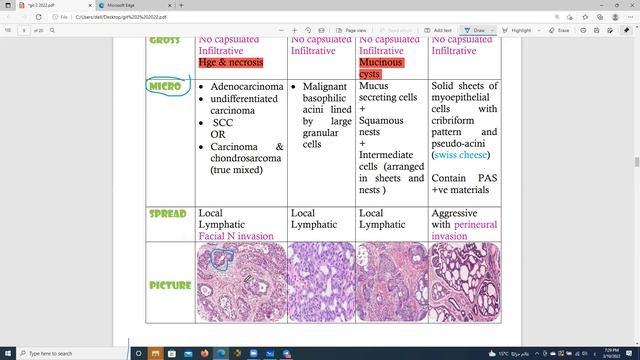
Task: Click the page number input field
Action: click(x=24, y=30)
